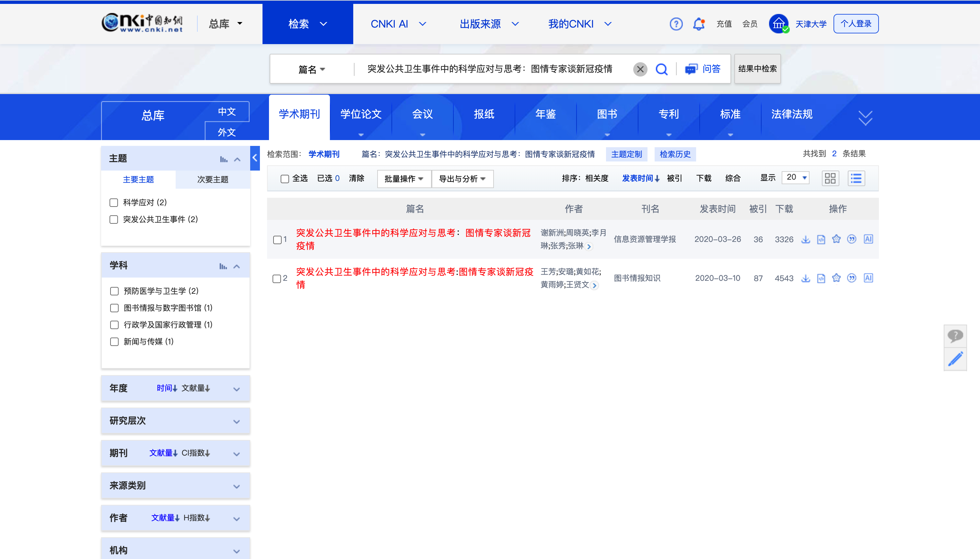Open the 篇名 search field dropdown

coord(311,69)
